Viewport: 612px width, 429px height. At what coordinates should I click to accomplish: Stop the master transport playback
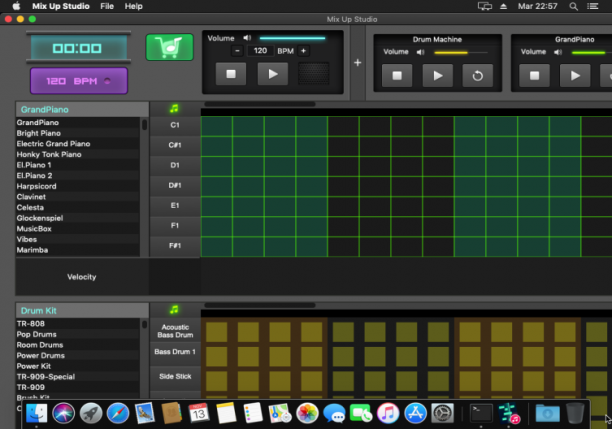(x=231, y=74)
